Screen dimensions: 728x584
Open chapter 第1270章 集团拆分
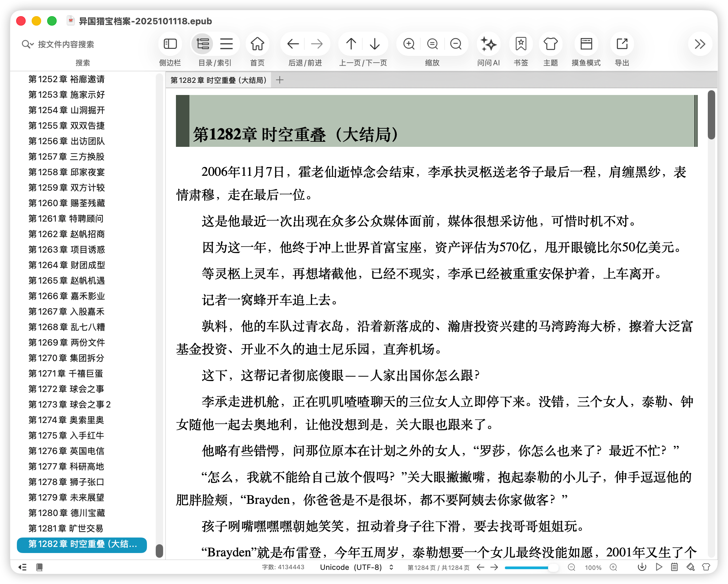(x=66, y=358)
